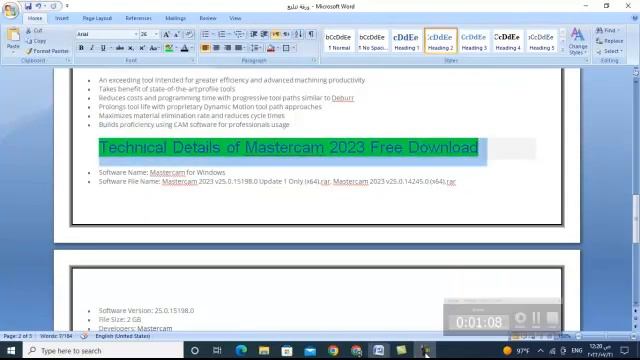Image resolution: width=640 pixels, height=360 pixels.
Task: Click the multilevel list icon
Action: coord(238,34)
